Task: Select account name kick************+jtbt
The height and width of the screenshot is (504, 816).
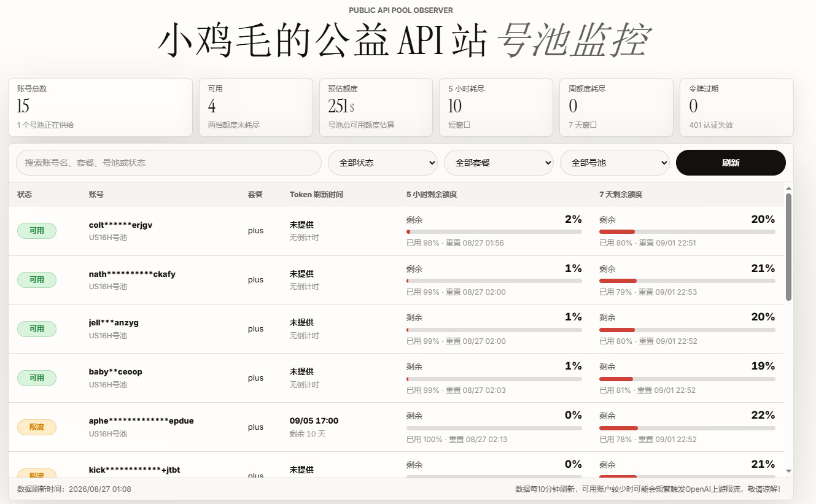Action: [x=134, y=470]
